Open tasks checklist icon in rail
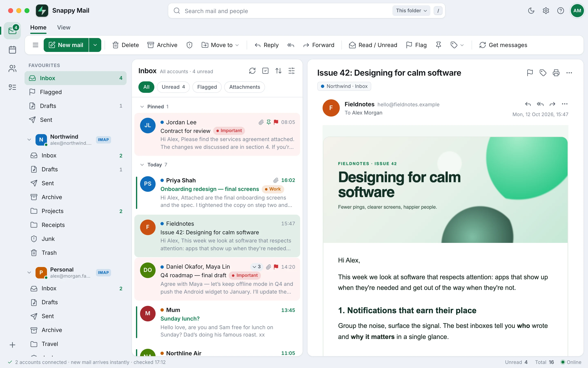The image size is (588, 368). (12, 87)
